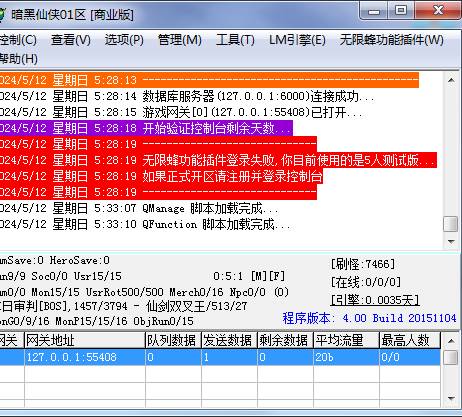The height and width of the screenshot is (417, 462).
Task: Click the 网关地址 column header
Action: tap(85, 340)
